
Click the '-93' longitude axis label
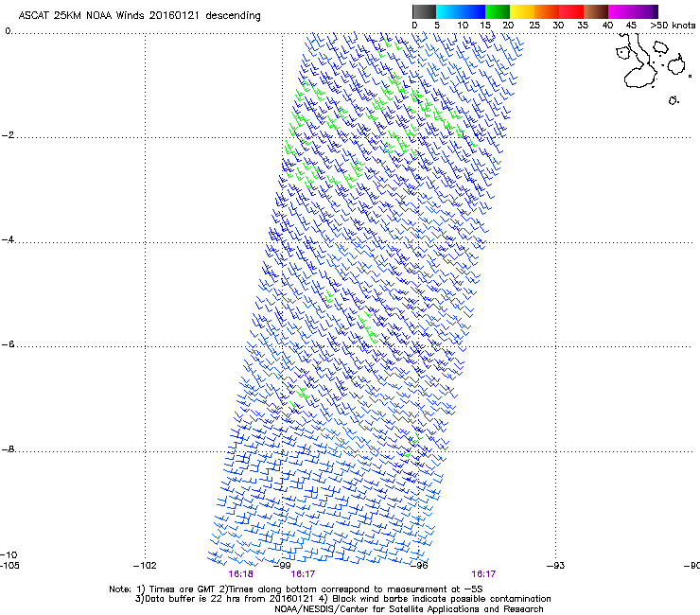[x=556, y=566]
